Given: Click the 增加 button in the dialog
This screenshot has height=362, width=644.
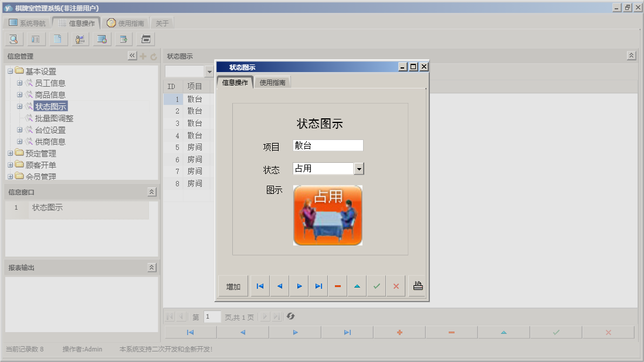Looking at the screenshot, I should pyautogui.click(x=232, y=286).
